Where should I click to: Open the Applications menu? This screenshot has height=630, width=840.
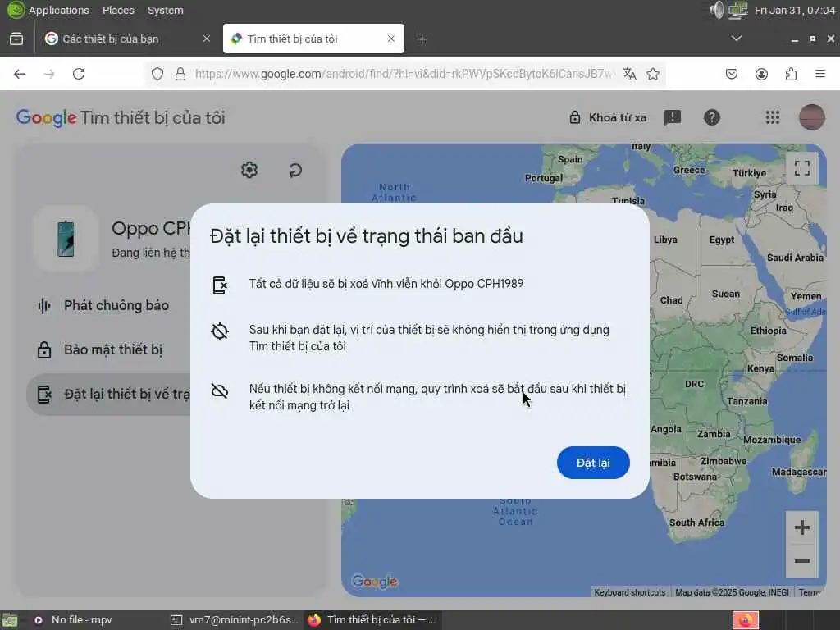[58, 10]
